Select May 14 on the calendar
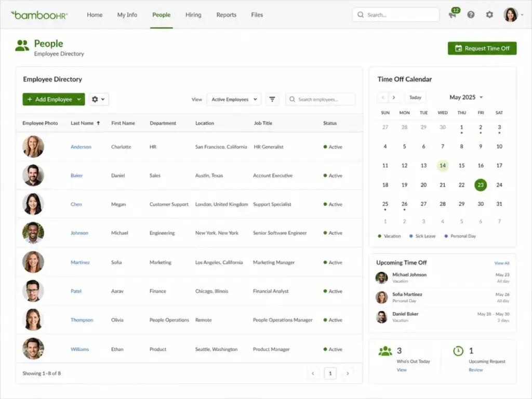Viewport: 532px width, 399px height. (443, 166)
